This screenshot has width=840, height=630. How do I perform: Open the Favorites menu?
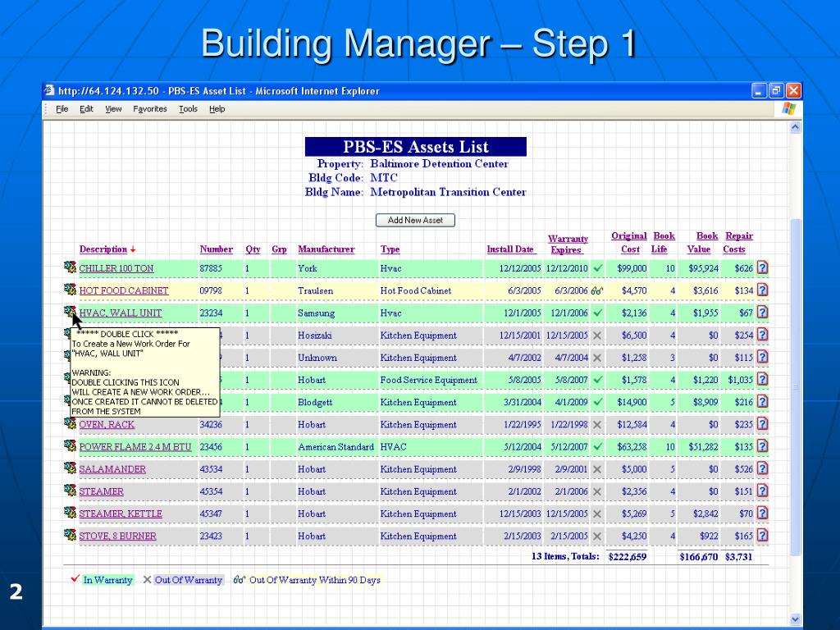pyautogui.click(x=150, y=109)
